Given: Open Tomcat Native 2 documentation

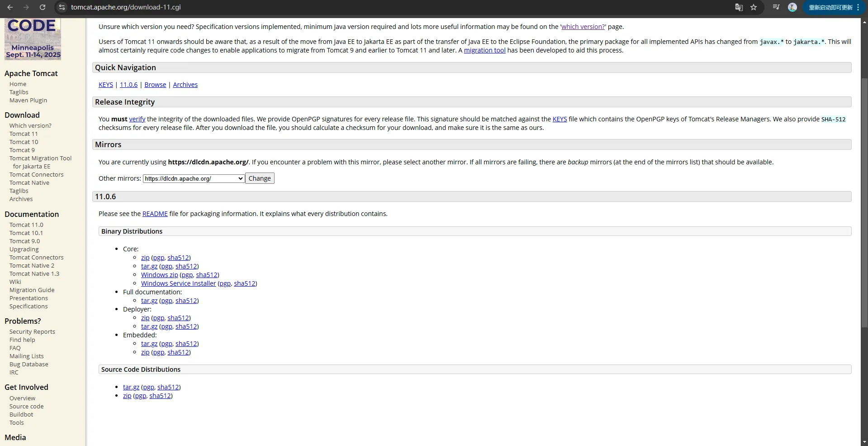Looking at the screenshot, I should pyautogui.click(x=32, y=266).
